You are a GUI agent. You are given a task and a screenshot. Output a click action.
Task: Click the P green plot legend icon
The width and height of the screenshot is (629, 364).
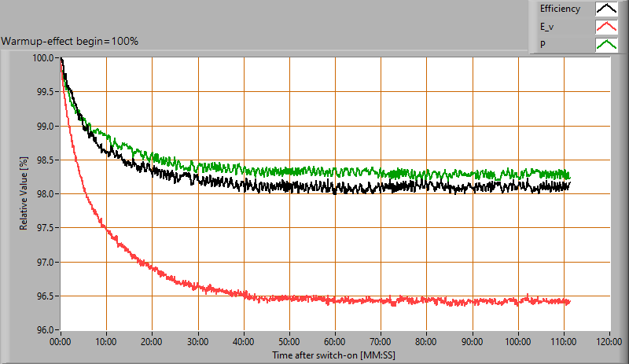point(605,44)
